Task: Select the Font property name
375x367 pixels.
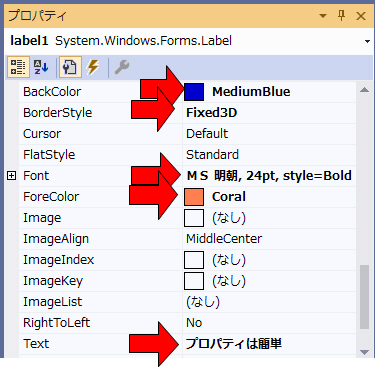Action: tap(36, 176)
